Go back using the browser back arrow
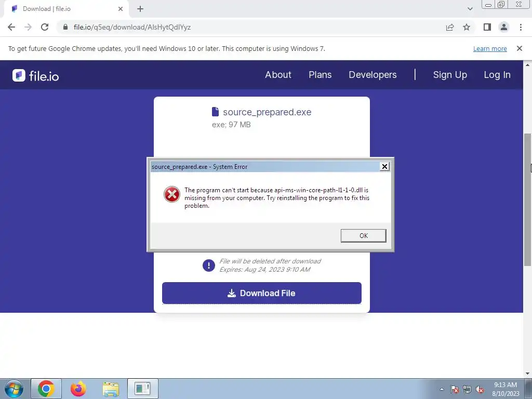 (x=11, y=27)
